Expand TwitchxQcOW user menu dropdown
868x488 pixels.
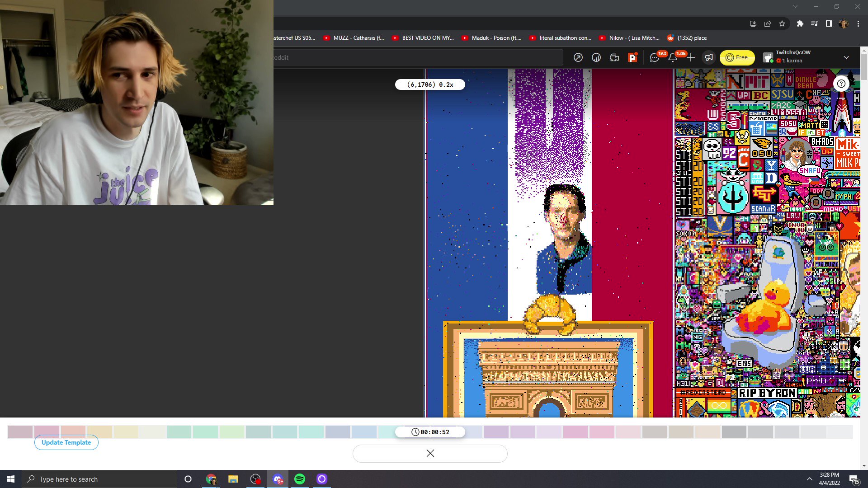[x=846, y=57]
